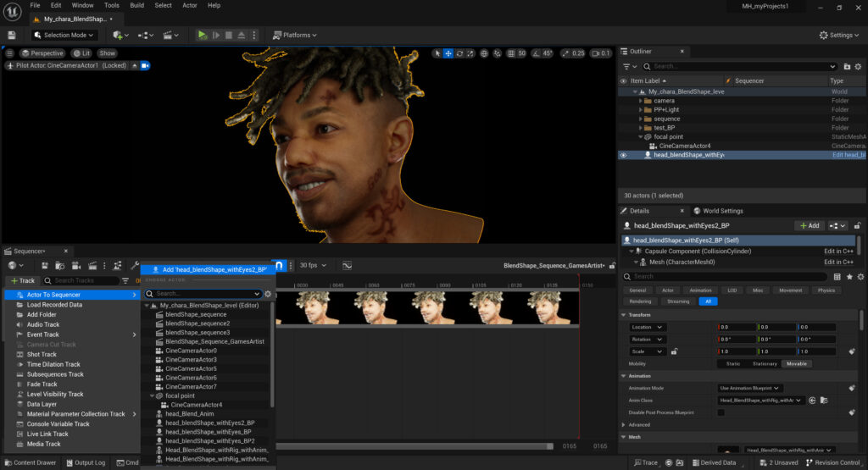The width and height of the screenshot is (868, 470).
Task: Click the lock icon next to Scale
Action: [674, 351]
